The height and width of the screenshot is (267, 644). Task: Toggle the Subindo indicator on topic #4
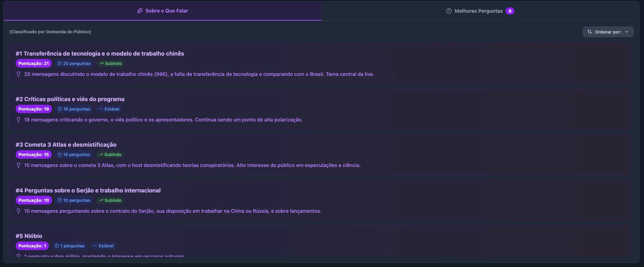coord(110,200)
